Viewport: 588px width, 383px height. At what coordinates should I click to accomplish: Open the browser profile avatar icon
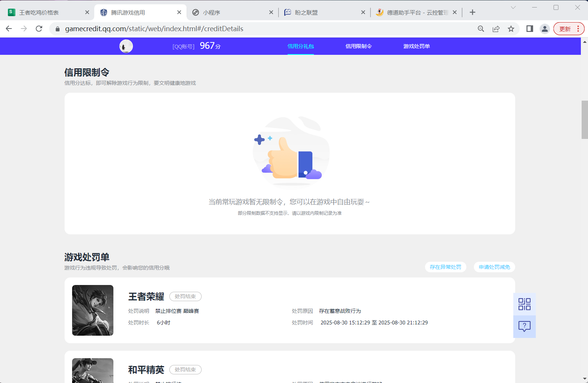[545, 29]
